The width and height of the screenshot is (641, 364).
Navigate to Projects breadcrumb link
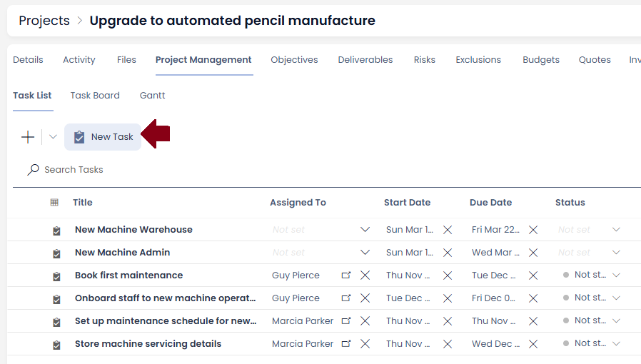[44, 21]
